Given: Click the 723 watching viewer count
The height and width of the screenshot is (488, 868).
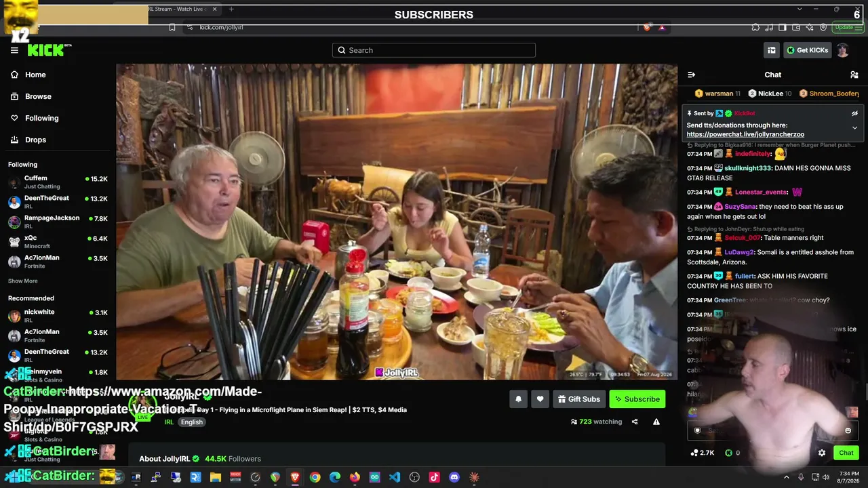Looking at the screenshot, I should [x=597, y=422].
